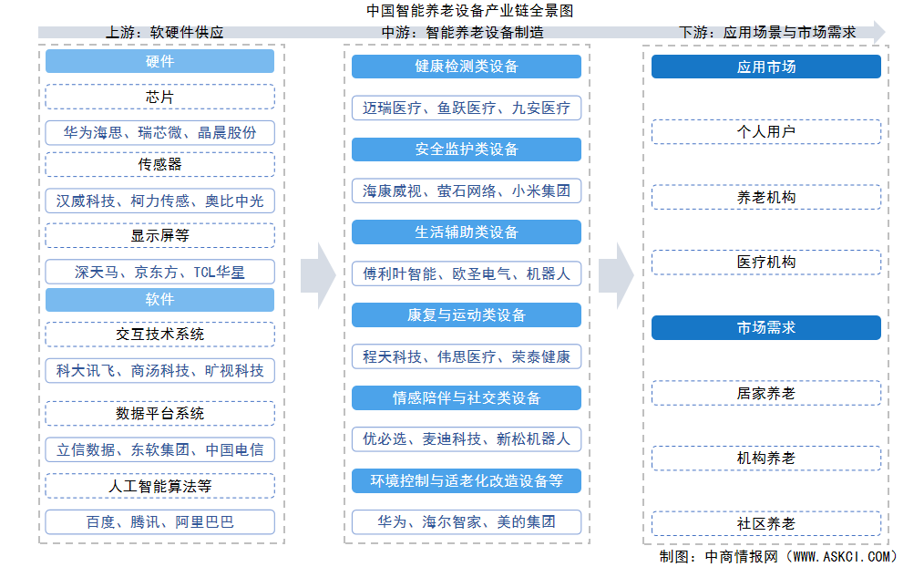Select the 健康检测类设备 category header
Screen dimensions: 924x567
pyautogui.click(x=466, y=67)
